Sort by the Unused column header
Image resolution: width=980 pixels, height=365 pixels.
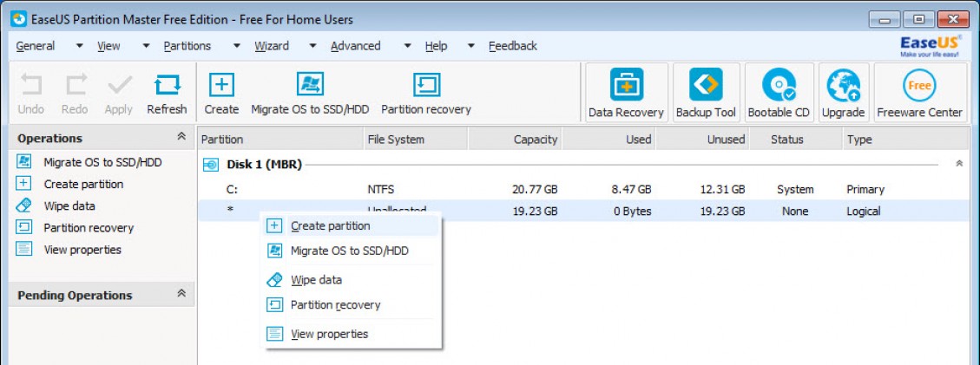702,140
